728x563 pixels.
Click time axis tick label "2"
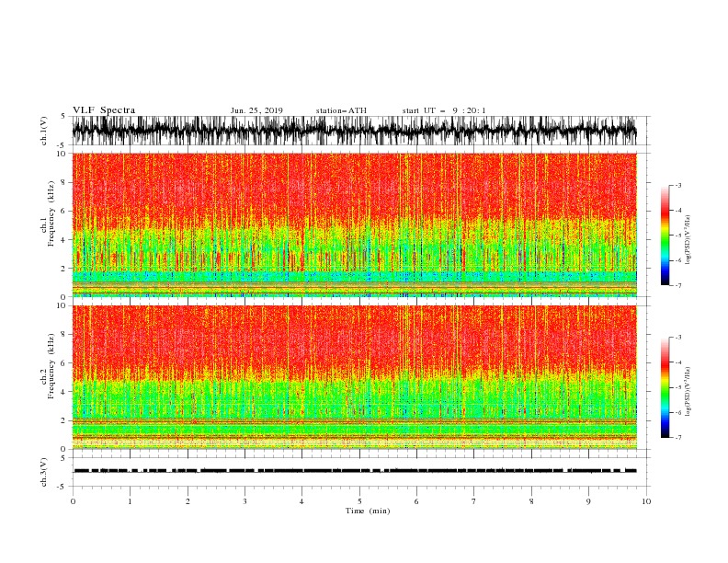[188, 501]
